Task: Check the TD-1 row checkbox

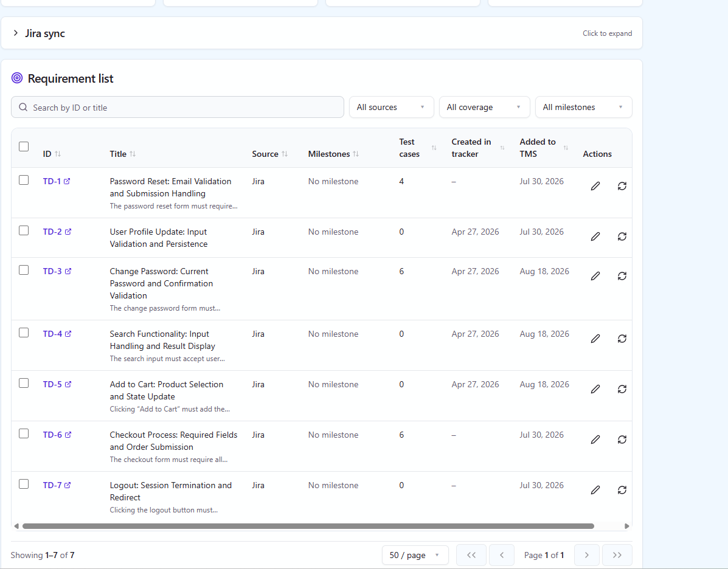Action: (24, 180)
